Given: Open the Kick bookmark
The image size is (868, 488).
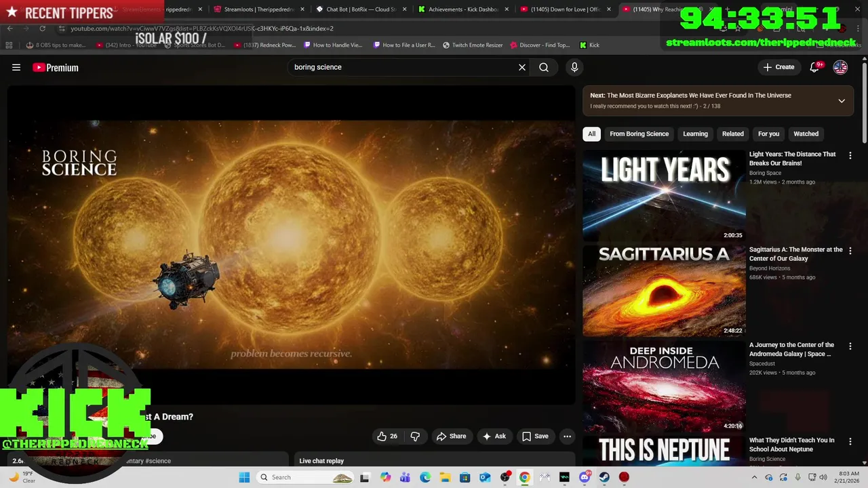Looking at the screenshot, I should tap(589, 45).
